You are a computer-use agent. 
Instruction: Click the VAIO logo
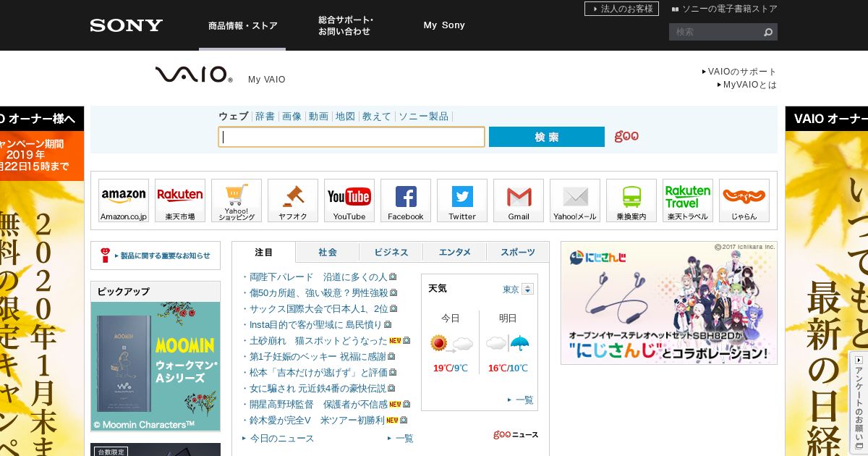193,75
